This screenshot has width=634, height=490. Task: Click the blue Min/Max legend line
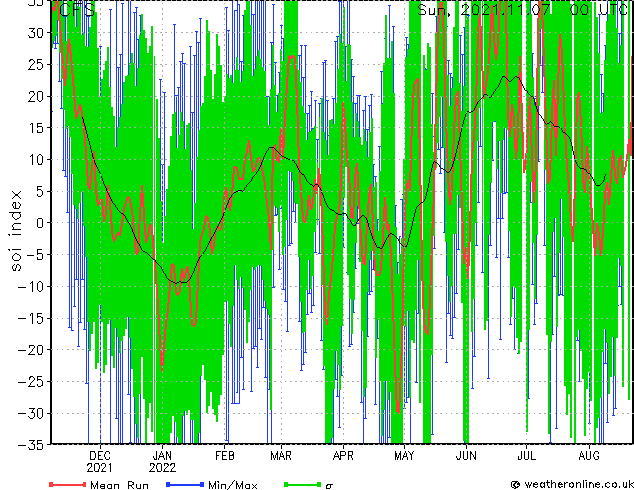185,484
